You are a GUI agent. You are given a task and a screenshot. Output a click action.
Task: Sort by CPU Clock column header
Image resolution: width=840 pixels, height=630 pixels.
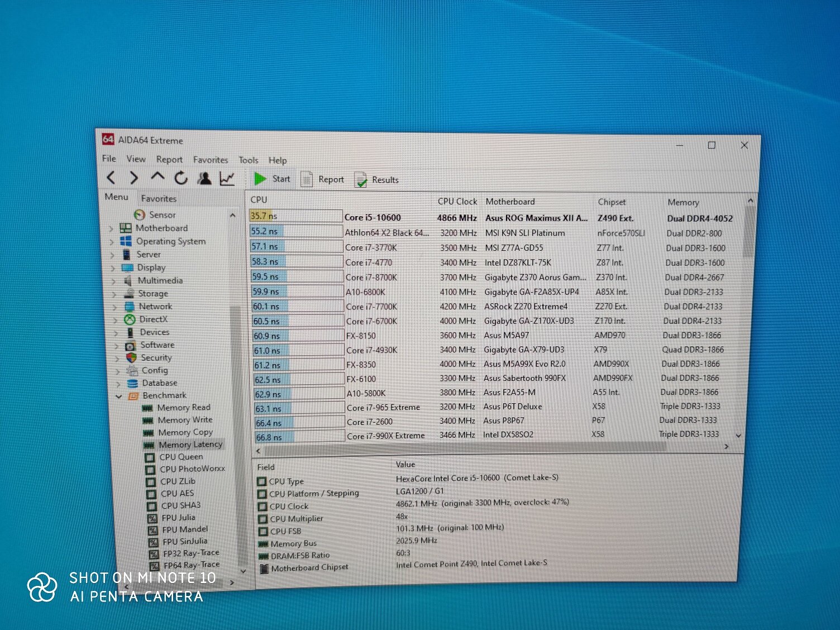[x=457, y=202]
